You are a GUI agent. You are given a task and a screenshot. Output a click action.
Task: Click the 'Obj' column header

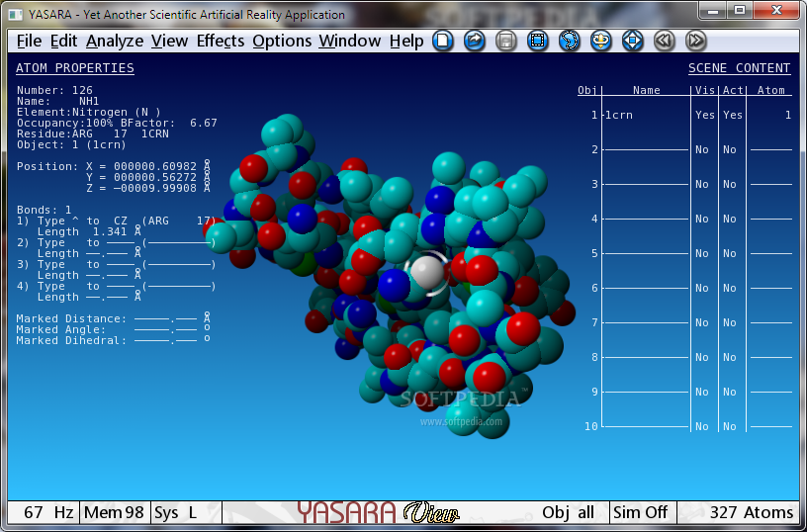click(x=586, y=90)
